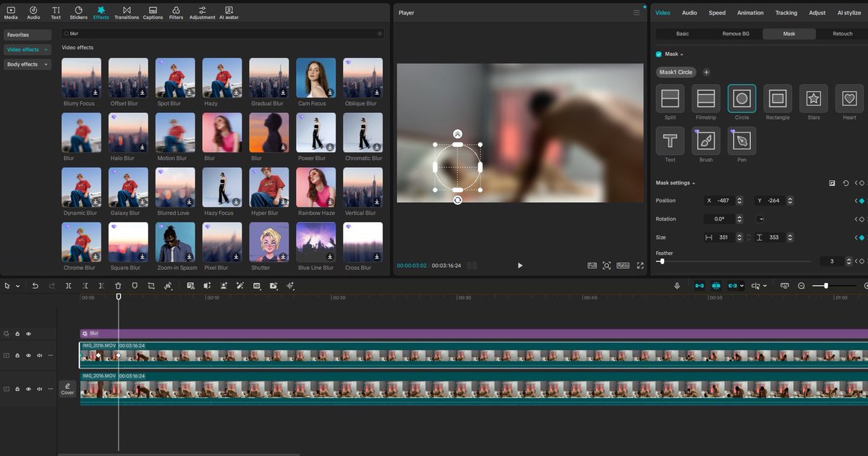
Task: Click the Split clip tool in timeline toolbar
Action: [69, 286]
